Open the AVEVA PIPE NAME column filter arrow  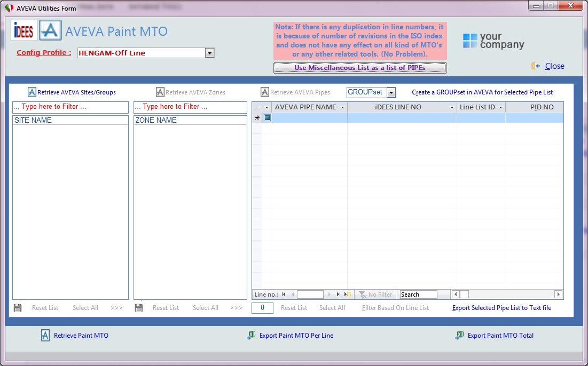pyautogui.click(x=342, y=108)
